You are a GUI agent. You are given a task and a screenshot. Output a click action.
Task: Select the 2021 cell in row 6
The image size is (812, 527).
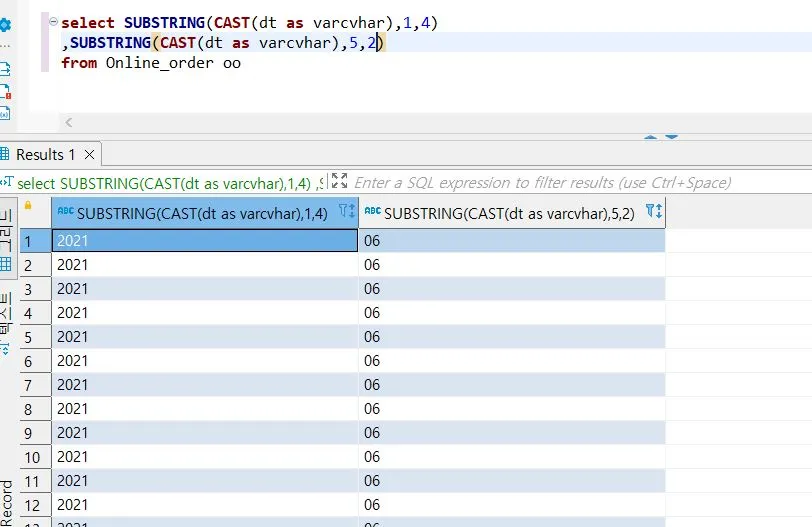205,361
